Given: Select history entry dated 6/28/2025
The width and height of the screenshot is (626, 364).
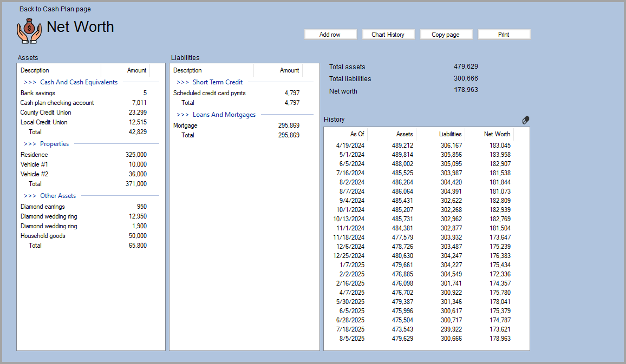Looking at the screenshot, I should click(x=419, y=320).
